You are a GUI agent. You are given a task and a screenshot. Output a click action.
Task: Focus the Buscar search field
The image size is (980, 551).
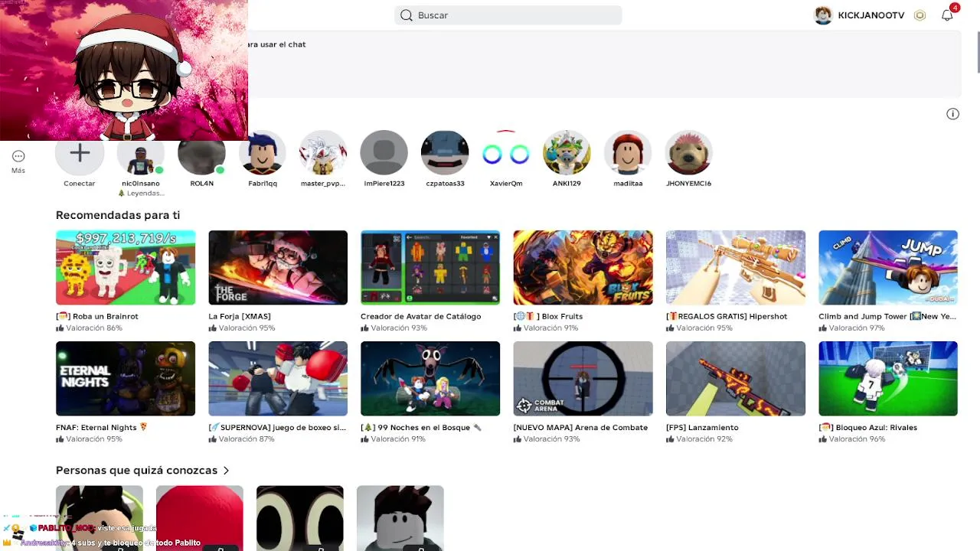click(508, 15)
